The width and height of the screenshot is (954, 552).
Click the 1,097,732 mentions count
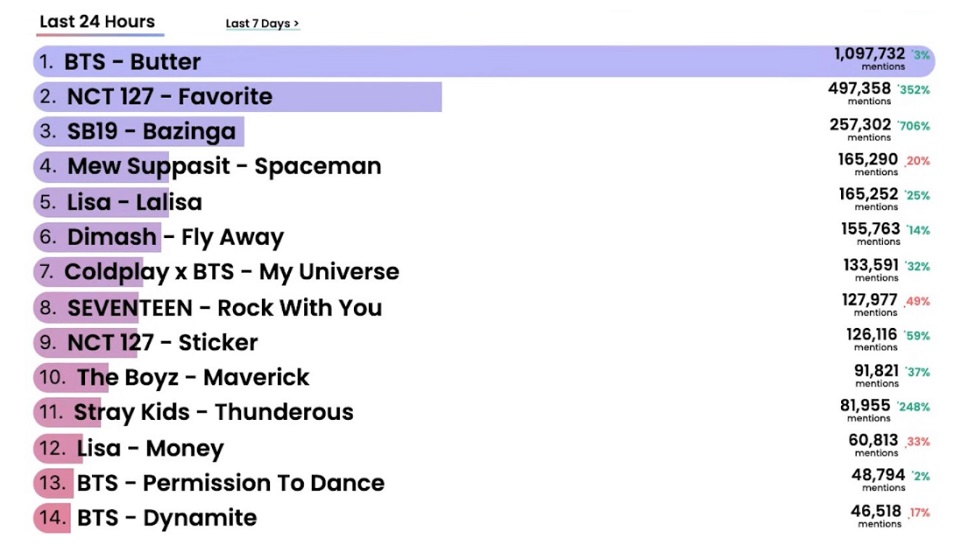869,58
